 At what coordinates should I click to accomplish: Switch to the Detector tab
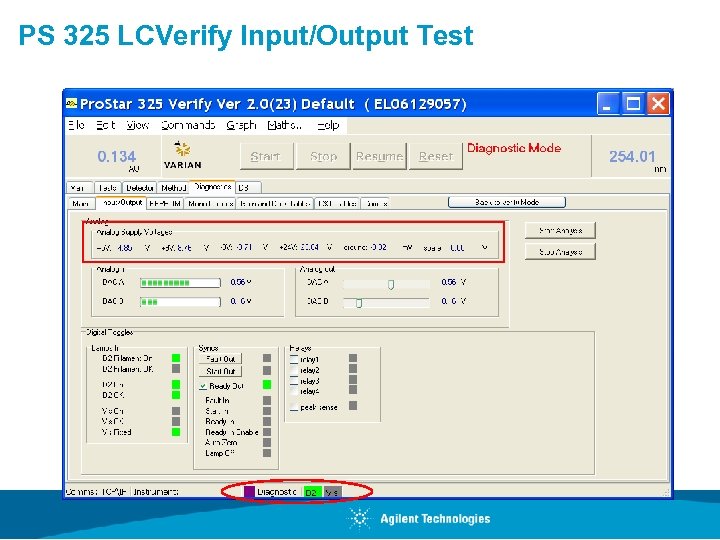(140, 187)
